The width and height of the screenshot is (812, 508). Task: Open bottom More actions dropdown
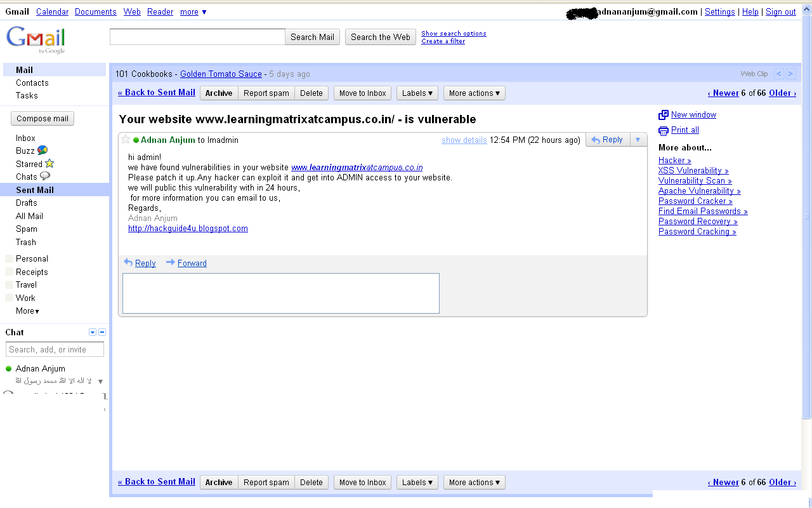(x=475, y=483)
